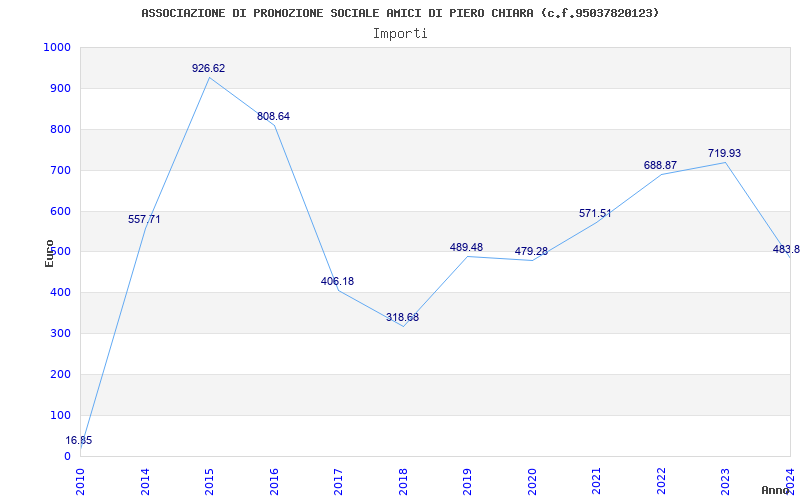
Task: Click the 406.18 data label
Action: click(337, 281)
